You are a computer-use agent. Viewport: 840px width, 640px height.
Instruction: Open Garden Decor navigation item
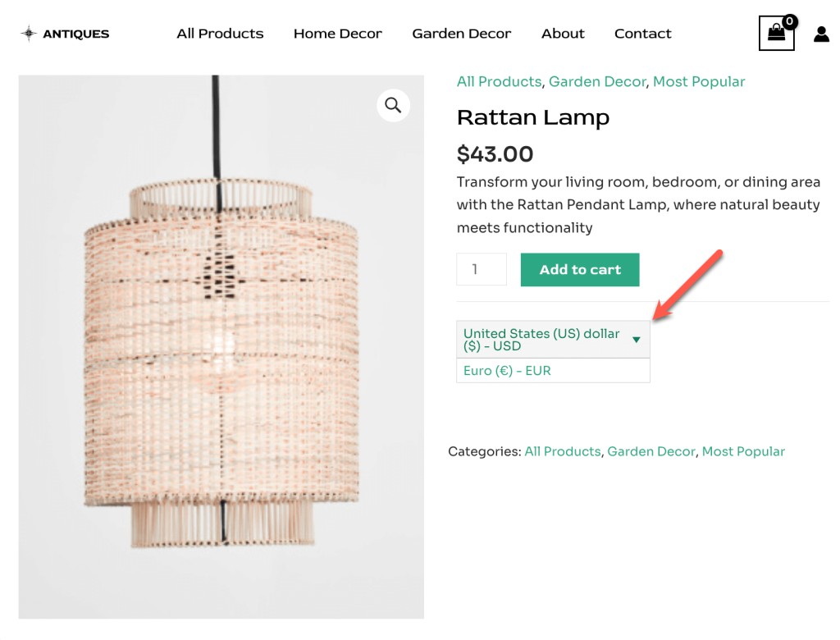click(461, 34)
